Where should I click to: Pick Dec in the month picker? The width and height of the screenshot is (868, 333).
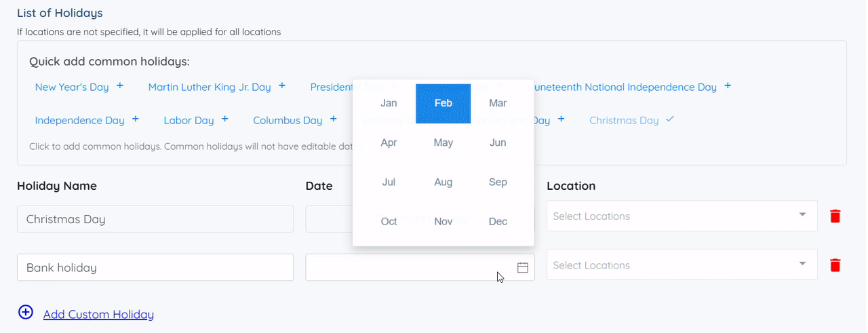pyautogui.click(x=498, y=222)
